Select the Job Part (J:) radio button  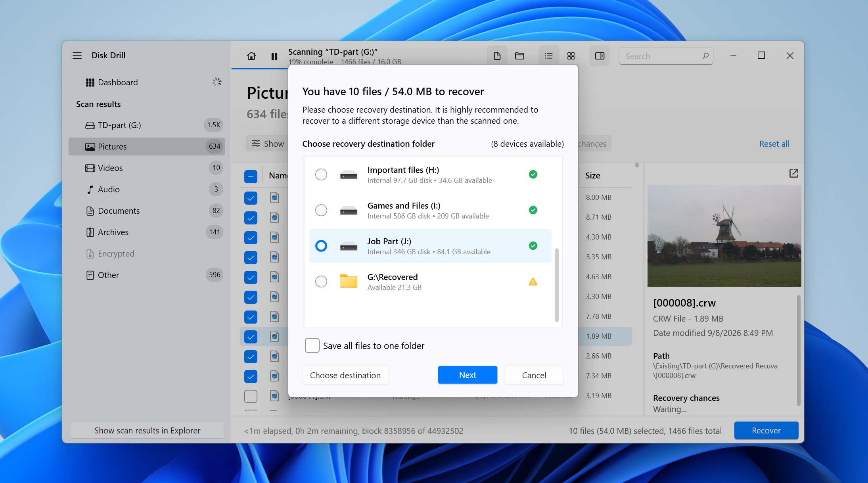click(321, 246)
